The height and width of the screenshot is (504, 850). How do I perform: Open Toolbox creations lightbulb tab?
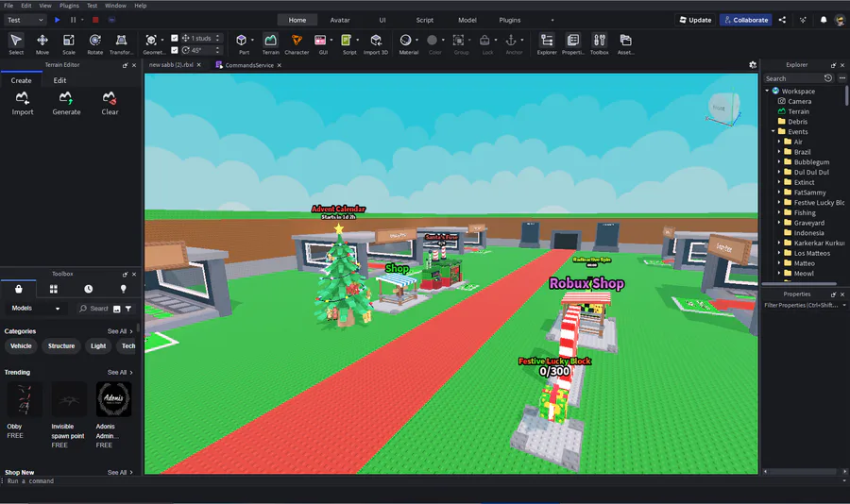[123, 290]
